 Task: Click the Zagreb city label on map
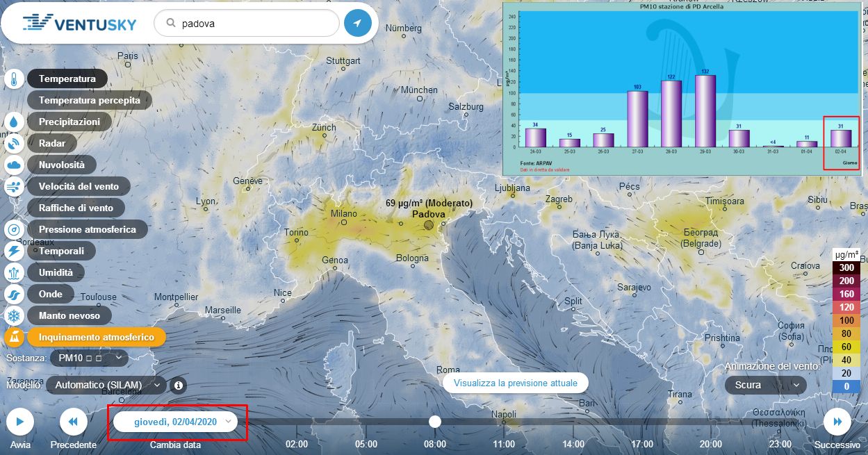click(x=559, y=199)
